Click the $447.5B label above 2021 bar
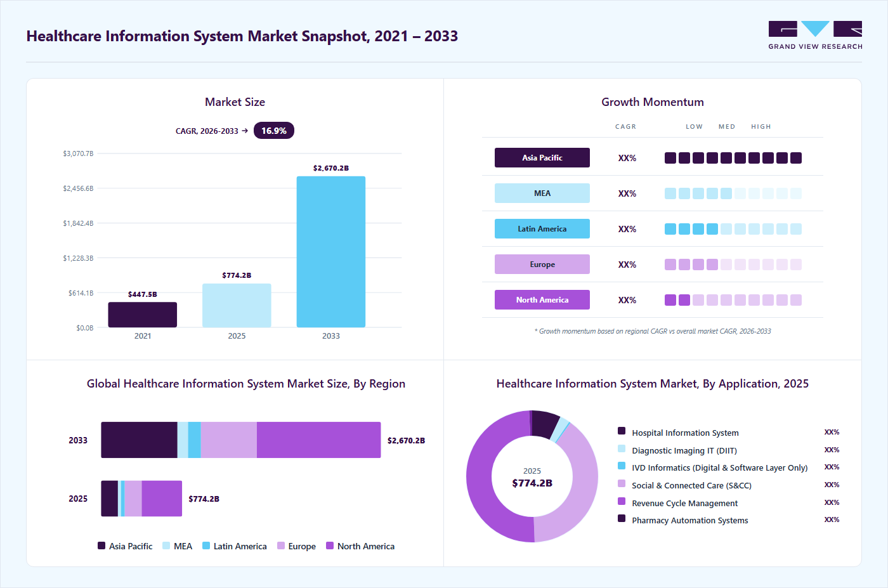 click(143, 294)
